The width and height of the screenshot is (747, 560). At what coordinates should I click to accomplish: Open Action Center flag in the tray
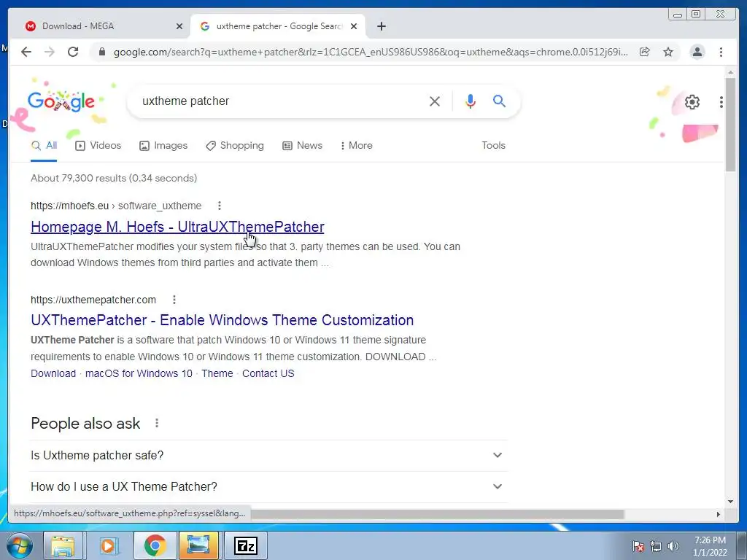click(638, 546)
